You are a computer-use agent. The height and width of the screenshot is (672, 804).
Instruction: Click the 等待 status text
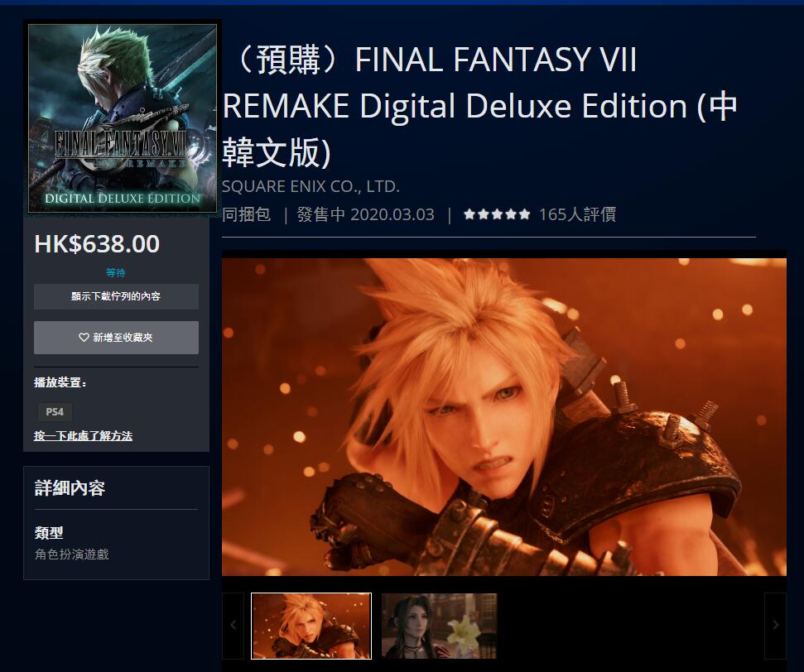pos(115,272)
